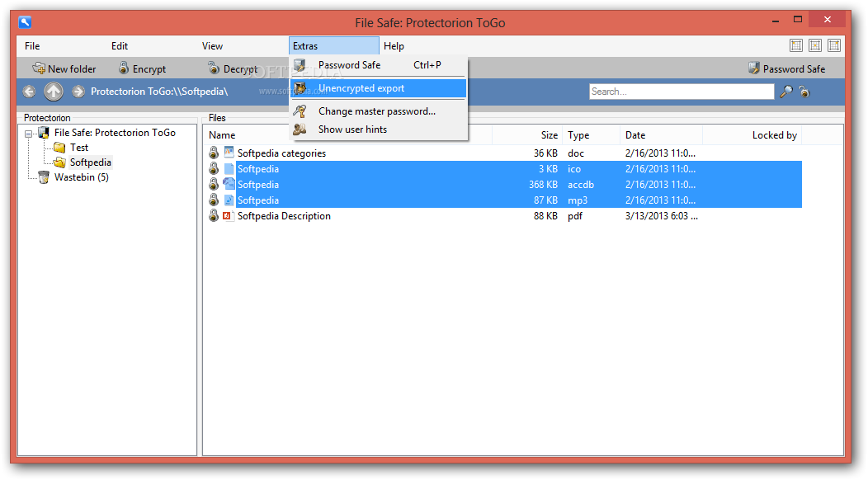Open the File menu
The image size is (868, 480).
click(32, 46)
